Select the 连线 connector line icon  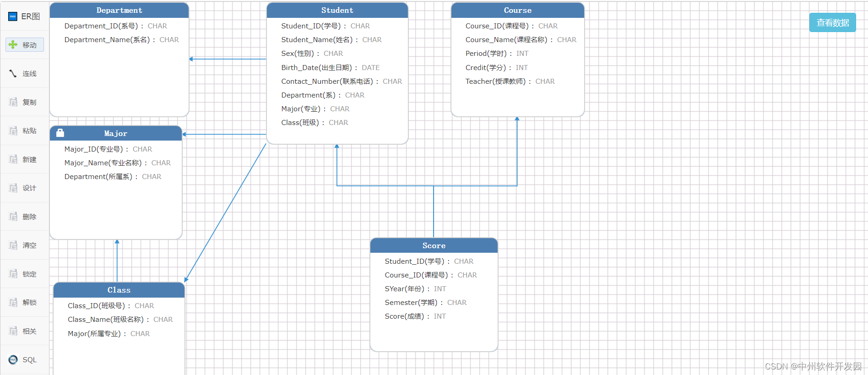pos(13,73)
